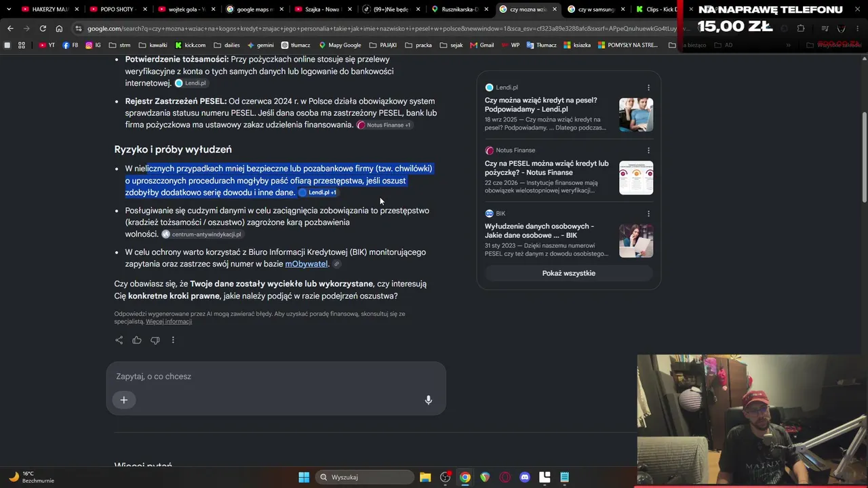Image resolution: width=868 pixels, height=488 pixels.
Task: Click the page vertical scrollbar
Action: [864, 156]
